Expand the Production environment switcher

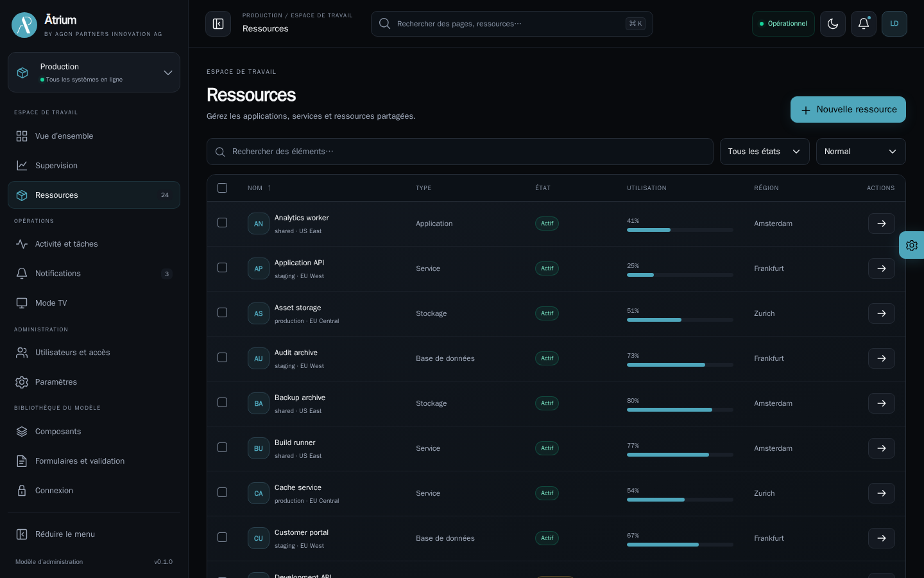94,73
